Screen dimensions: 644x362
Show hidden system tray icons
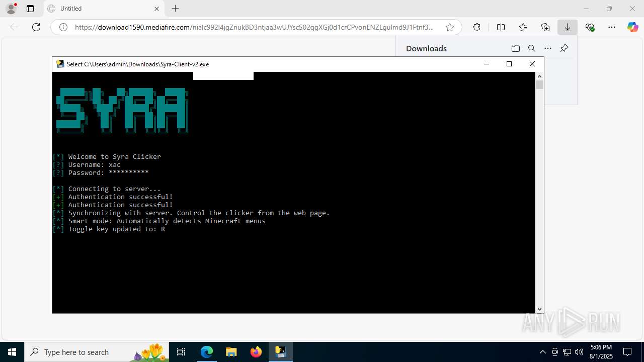coord(542,352)
